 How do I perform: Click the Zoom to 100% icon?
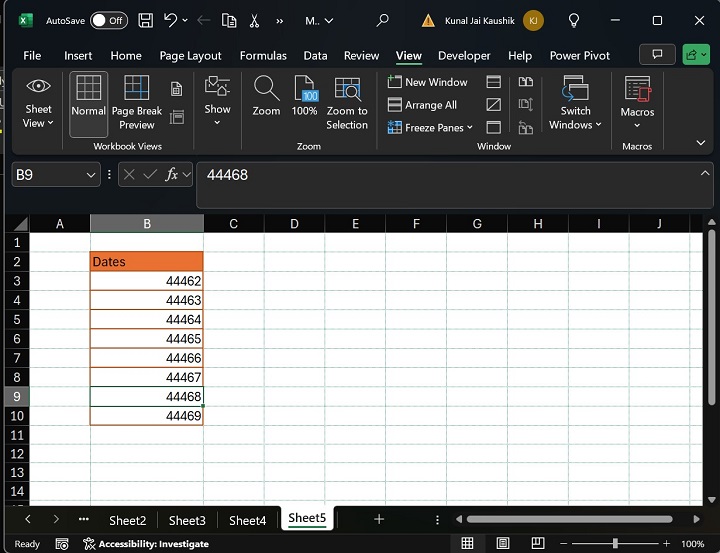[305, 98]
